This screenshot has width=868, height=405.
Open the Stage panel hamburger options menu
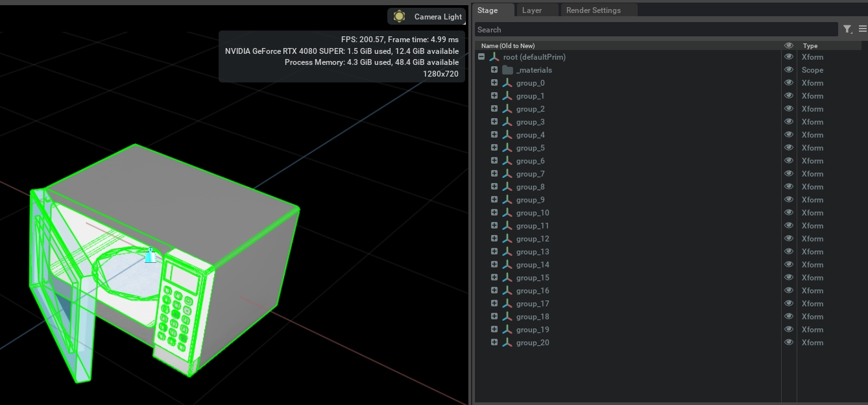pyautogui.click(x=862, y=29)
